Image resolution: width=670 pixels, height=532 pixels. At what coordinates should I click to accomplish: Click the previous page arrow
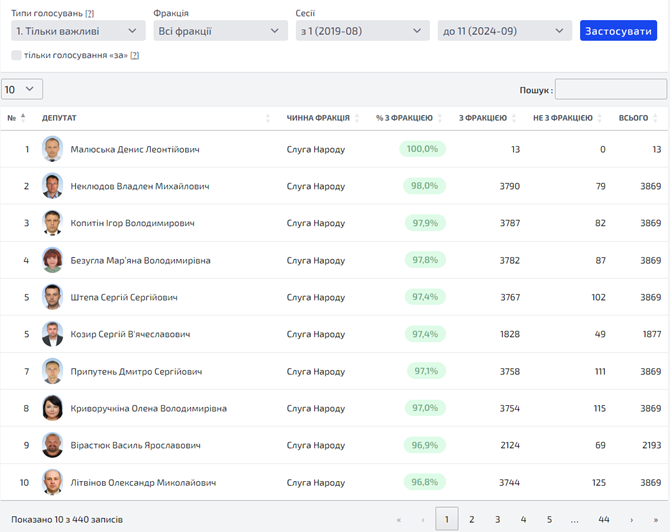tap(423, 520)
